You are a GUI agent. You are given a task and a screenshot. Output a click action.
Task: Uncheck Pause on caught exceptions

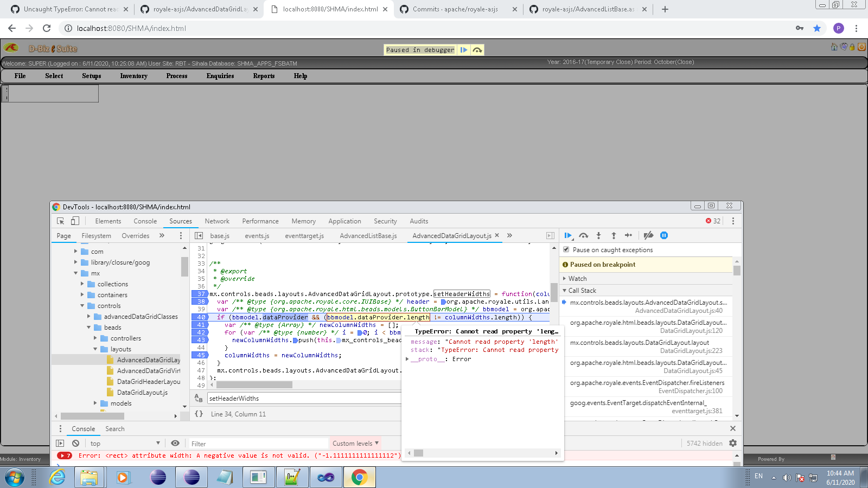pos(566,250)
